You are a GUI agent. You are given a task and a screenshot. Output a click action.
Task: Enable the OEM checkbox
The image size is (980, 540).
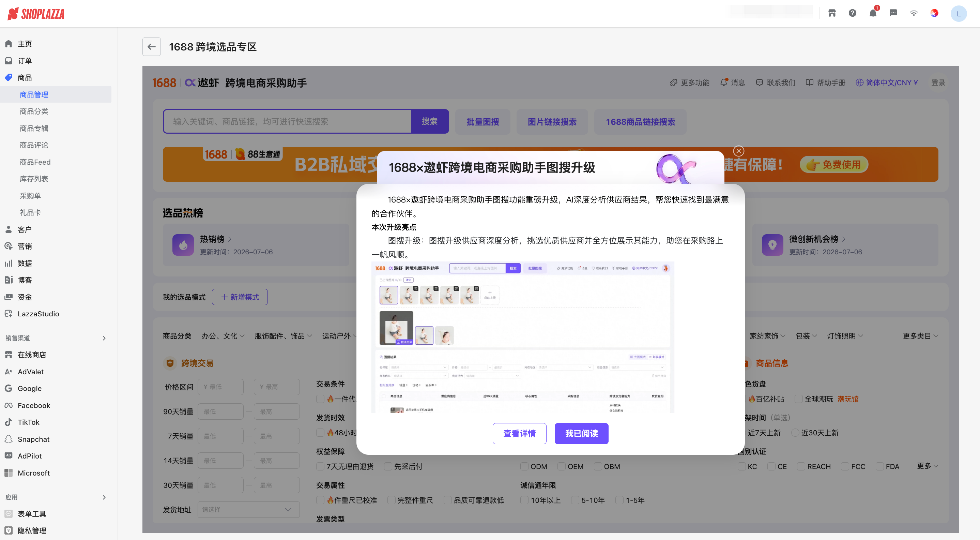tap(562, 466)
